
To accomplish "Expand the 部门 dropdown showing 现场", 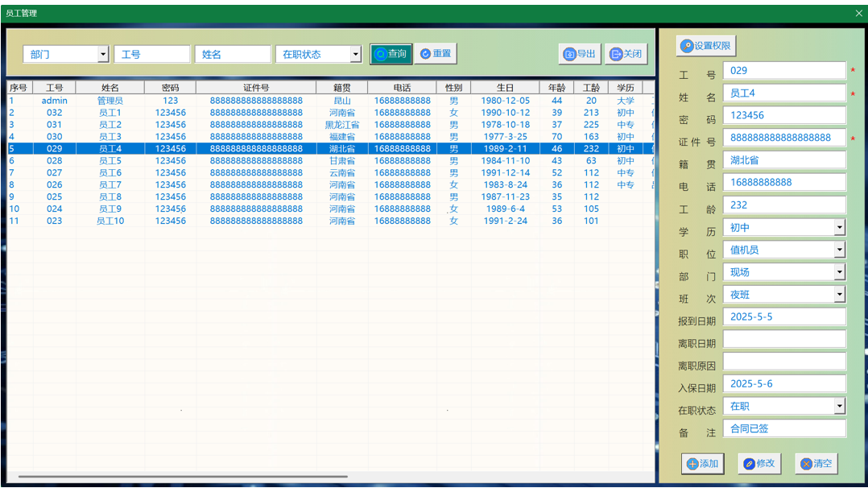I will [840, 272].
